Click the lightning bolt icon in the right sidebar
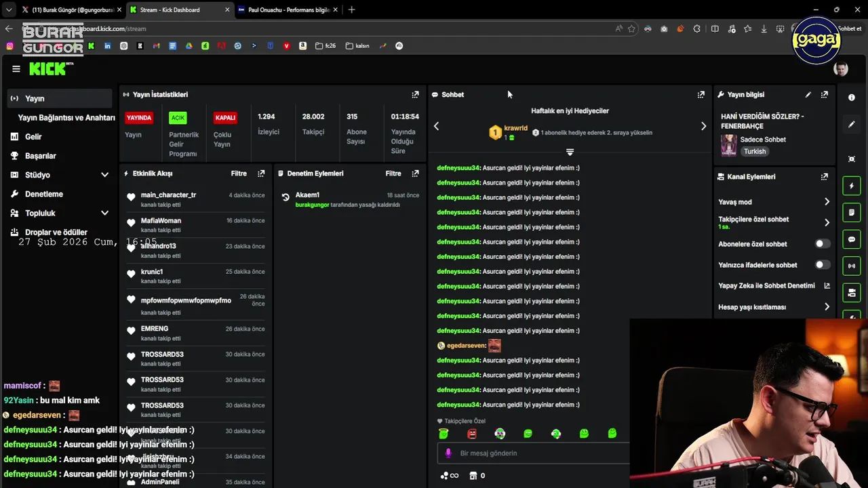Screen dimensions: 868x488 pos(852,186)
